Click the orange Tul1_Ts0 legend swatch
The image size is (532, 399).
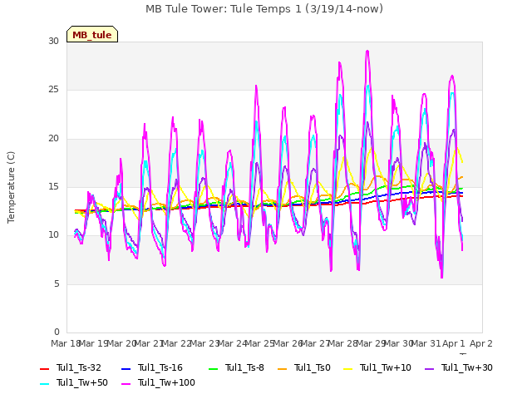tap(282, 368)
